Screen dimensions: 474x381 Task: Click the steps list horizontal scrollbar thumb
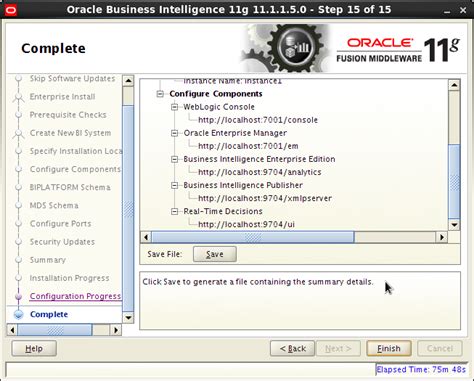[55, 330]
